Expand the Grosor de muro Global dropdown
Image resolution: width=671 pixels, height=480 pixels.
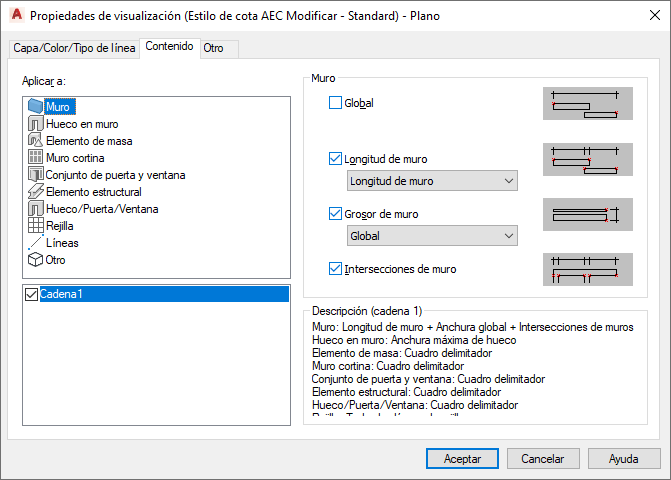pos(431,236)
